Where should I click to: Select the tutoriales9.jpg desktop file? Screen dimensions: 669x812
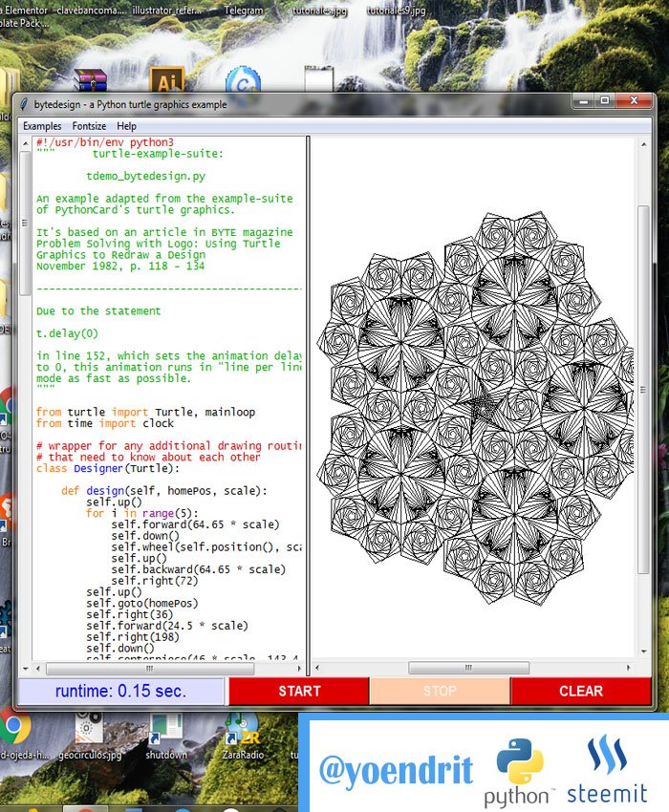(x=396, y=10)
